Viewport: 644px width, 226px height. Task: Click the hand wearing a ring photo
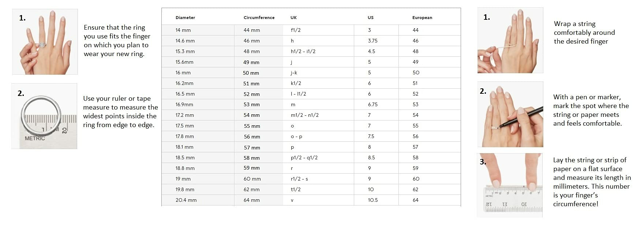[45, 42]
